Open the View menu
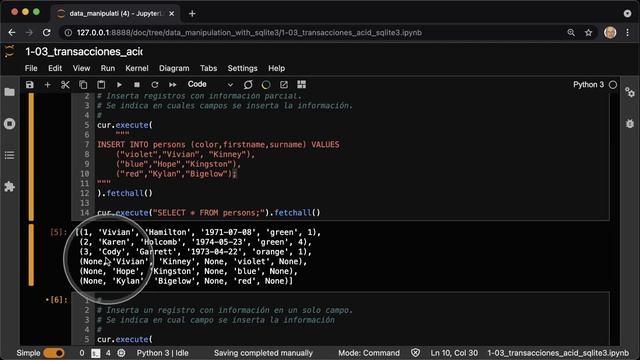 point(81,68)
